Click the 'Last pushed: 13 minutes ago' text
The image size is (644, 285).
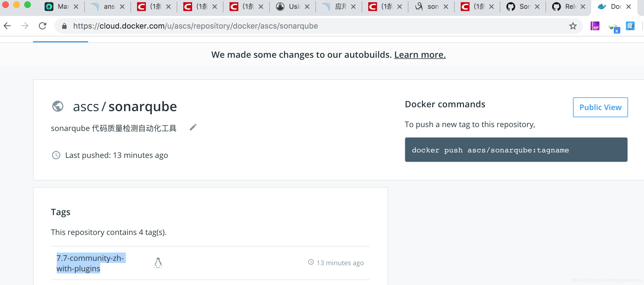pos(116,155)
